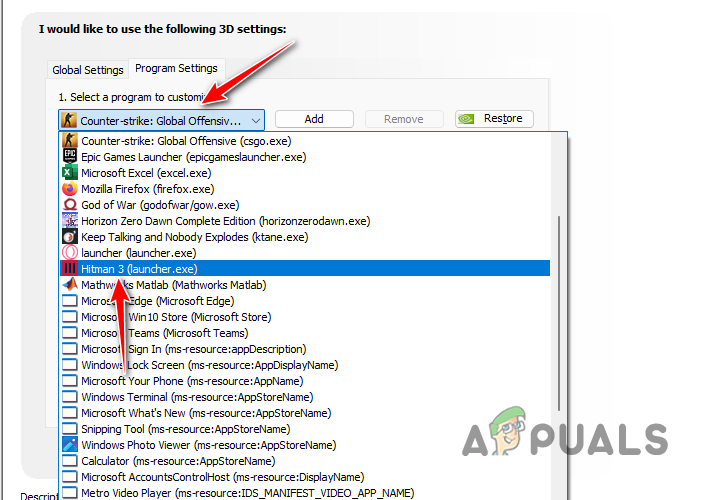
Task: Select Windows Lock Screen entry
Action: click(305, 365)
